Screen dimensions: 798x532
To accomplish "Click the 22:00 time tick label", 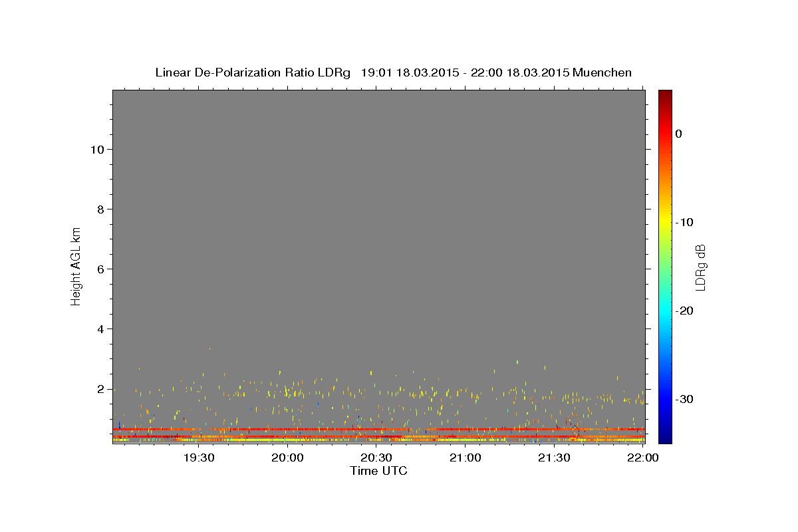I will click(x=642, y=458).
